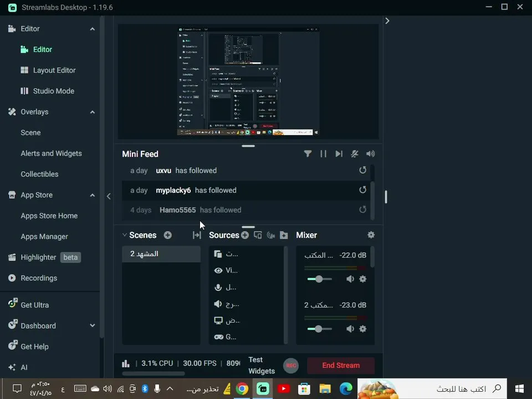Open performance stats bar chart icon
Image resolution: width=532 pixels, height=399 pixels.
point(126,364)
